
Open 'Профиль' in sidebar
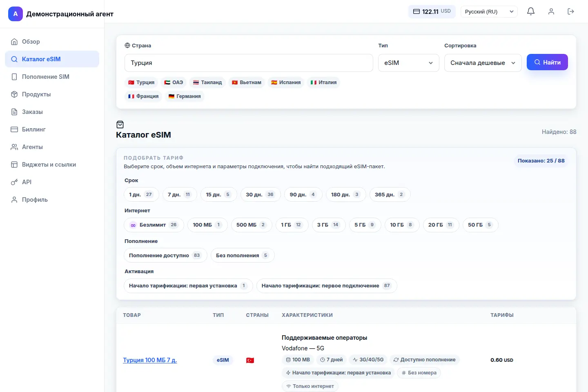pyautogui.click(x=52, y=200)
